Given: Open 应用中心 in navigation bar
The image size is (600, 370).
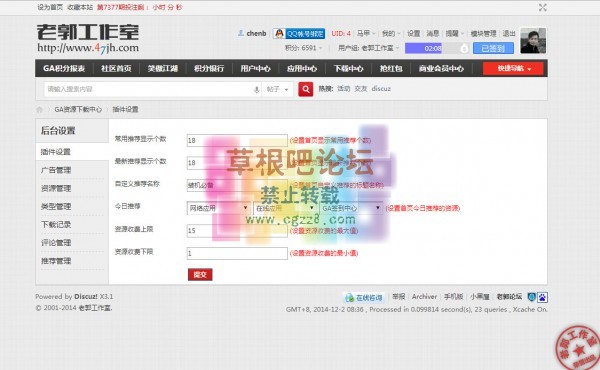Looking at the screenshot, I should (302, 68).
